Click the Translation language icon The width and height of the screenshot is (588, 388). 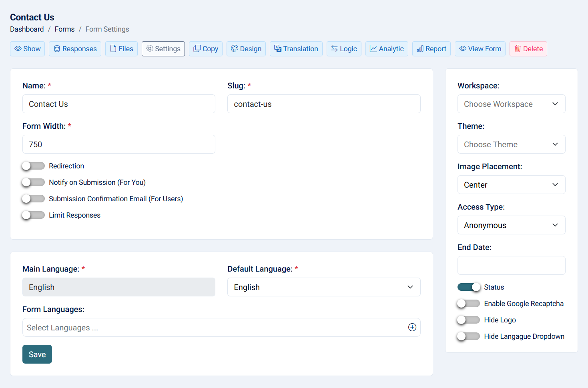coord(278,49)
